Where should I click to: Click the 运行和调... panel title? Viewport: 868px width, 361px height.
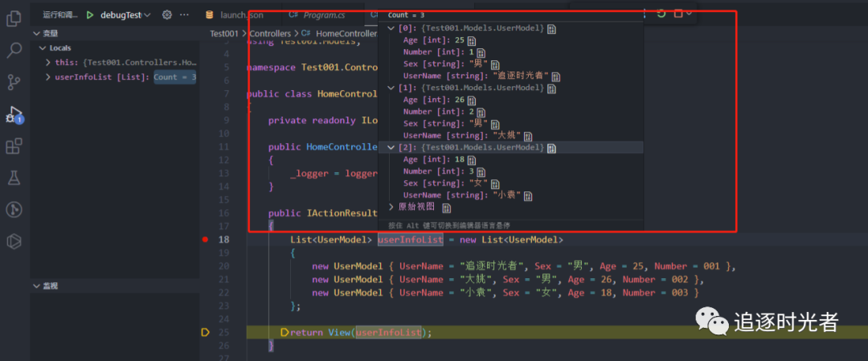click(60, 15)
